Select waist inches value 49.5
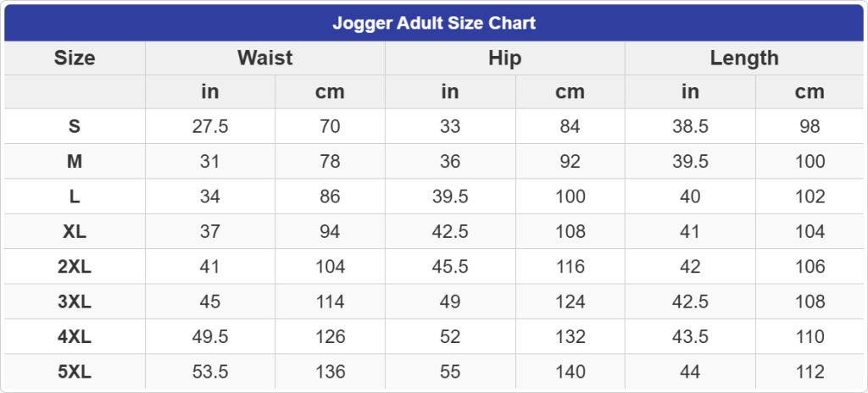This screenshot has width=868, height=393. pyautogui.click(x=210, y=336)
